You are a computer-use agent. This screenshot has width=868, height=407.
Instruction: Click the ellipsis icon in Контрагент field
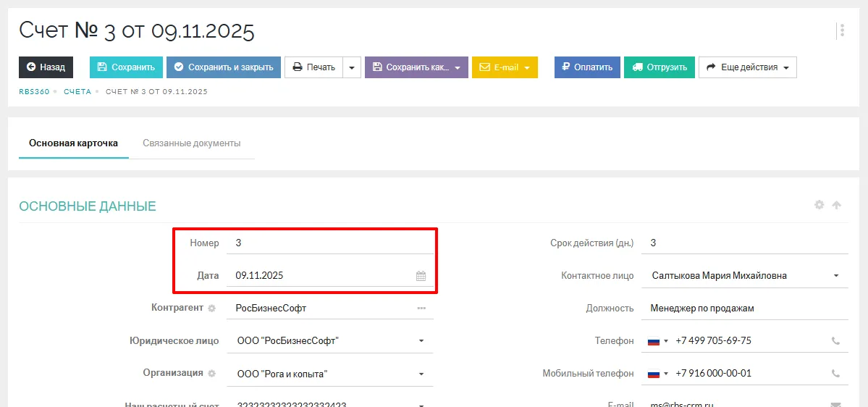(x=421, y=309)
